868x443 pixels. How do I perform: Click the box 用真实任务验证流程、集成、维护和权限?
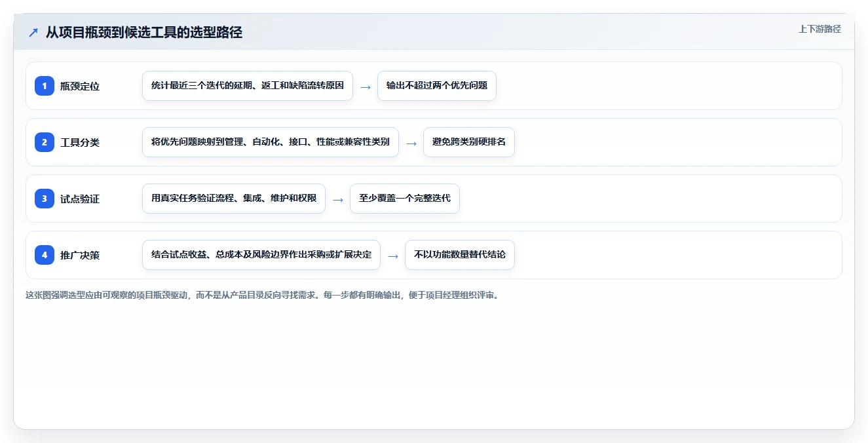(234, 199)
